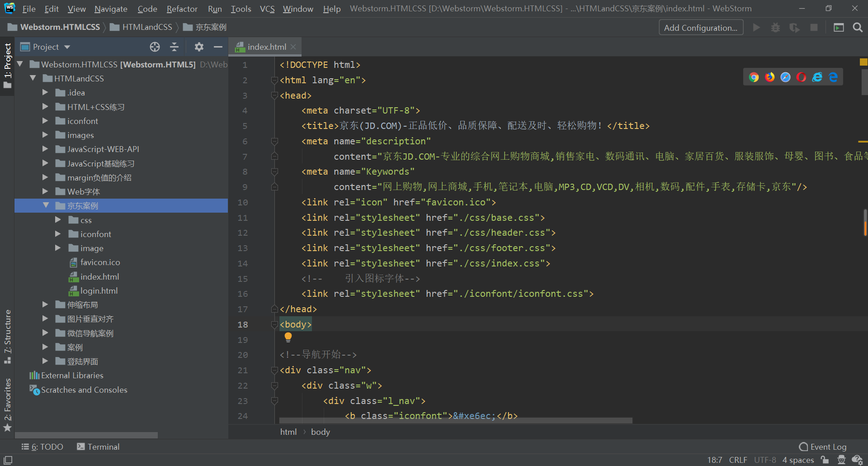Select login.html in project tree
The height and width of the screenshot is (466, 868).
tap(99, 290)
